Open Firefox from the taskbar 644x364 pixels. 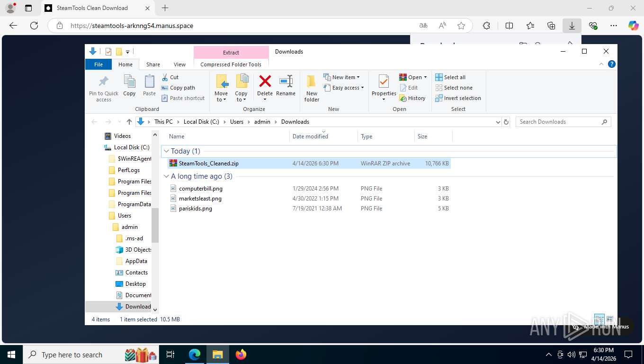coord(241,354)
